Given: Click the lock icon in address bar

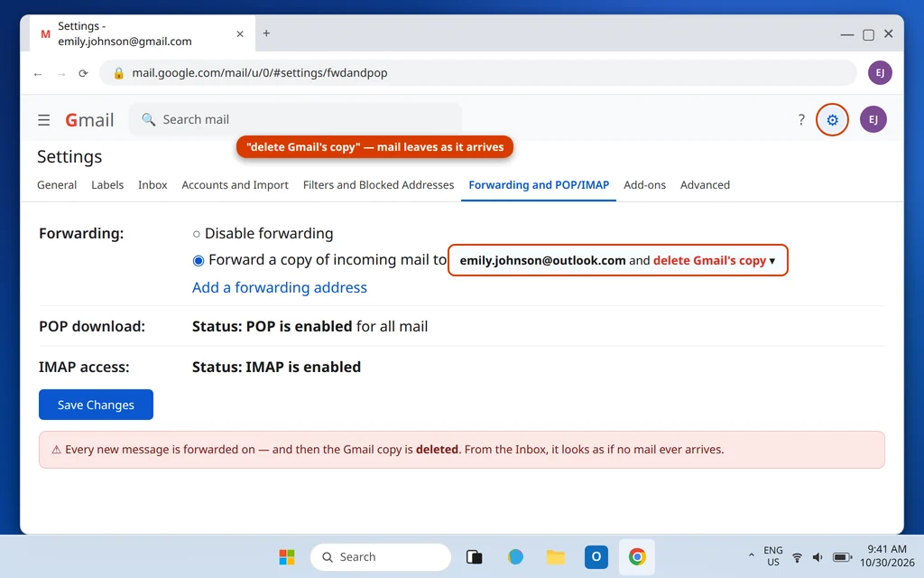Looking at the screenshot, I should [118, 72].
